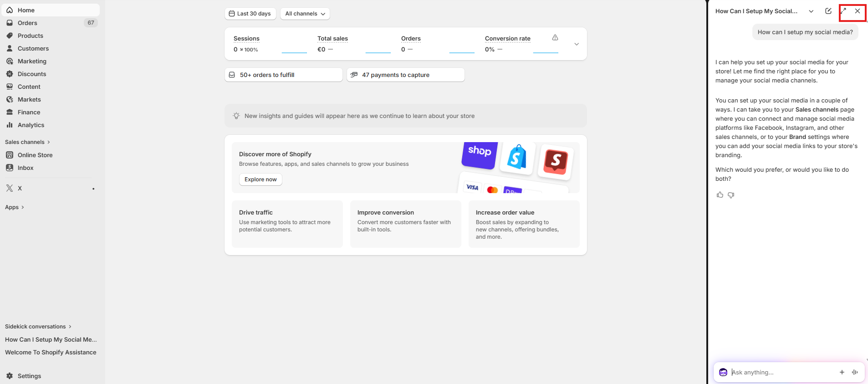Click the X logo icon in sidebar
868x384 pixels.
coord(10,188)
